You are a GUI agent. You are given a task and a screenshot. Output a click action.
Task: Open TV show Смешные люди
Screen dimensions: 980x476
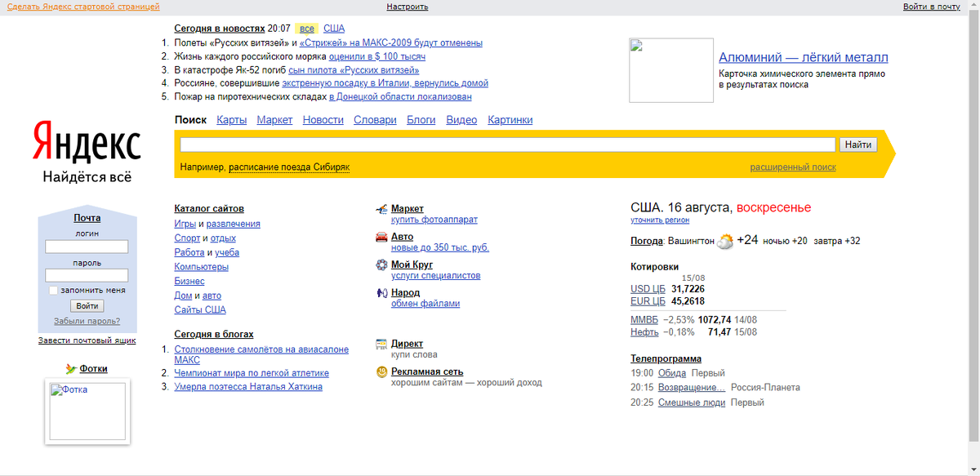pyautogui.click(x=692, y=403)
